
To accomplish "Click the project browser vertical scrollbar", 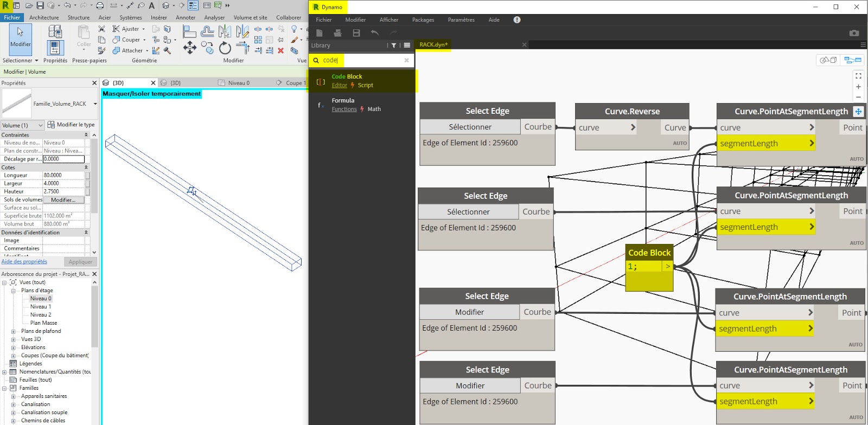I will [94, 317].
